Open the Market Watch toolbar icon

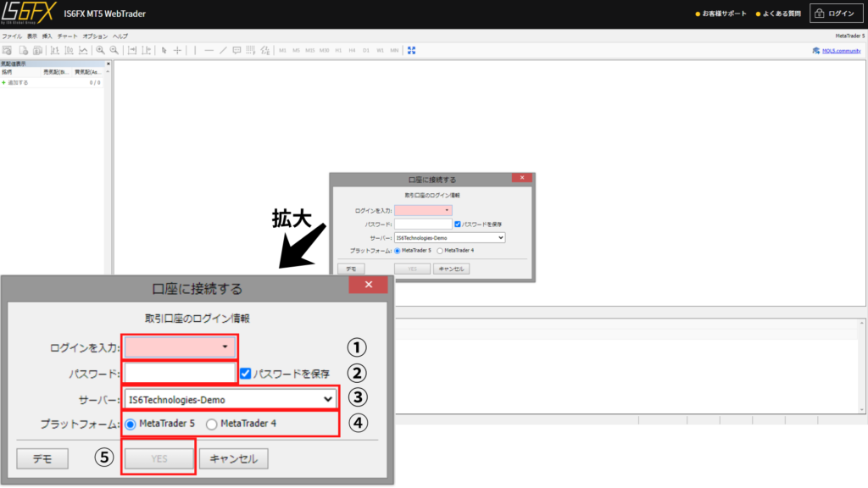7,50
